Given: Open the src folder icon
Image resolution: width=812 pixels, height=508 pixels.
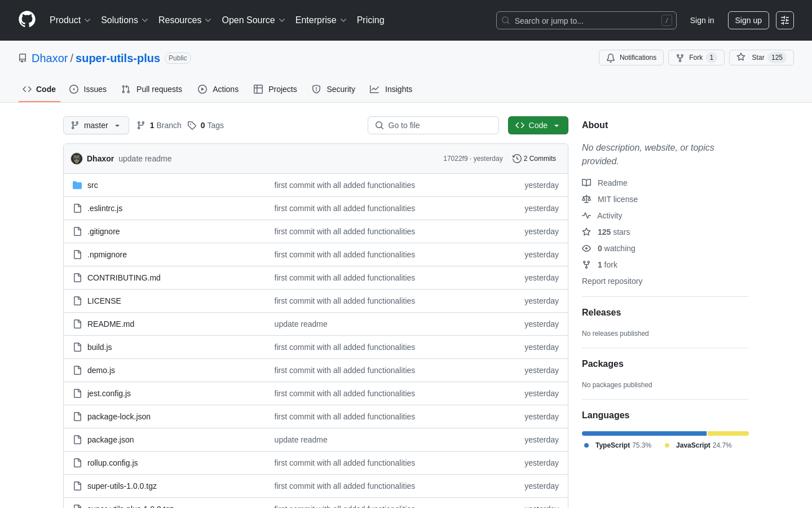Looking at the screenshot, I should (77, 185).
